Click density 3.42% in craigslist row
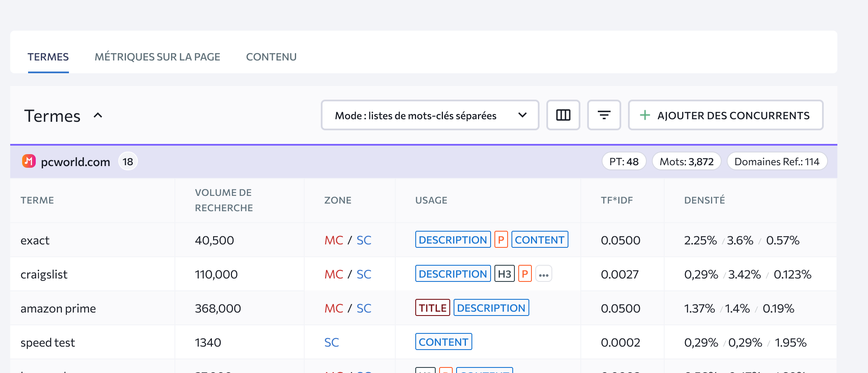 [x=745, y=274]
